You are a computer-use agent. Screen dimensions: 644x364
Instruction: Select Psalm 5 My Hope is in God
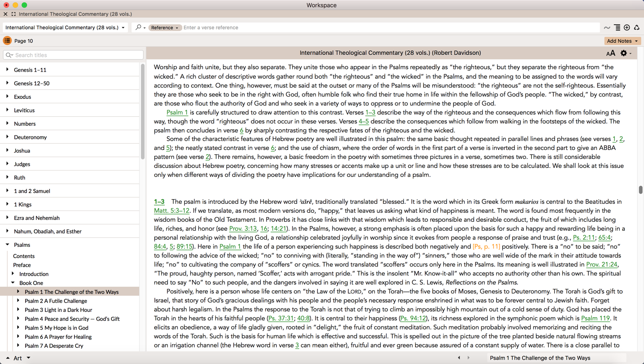pyautogui.click(x=57, y=328)
